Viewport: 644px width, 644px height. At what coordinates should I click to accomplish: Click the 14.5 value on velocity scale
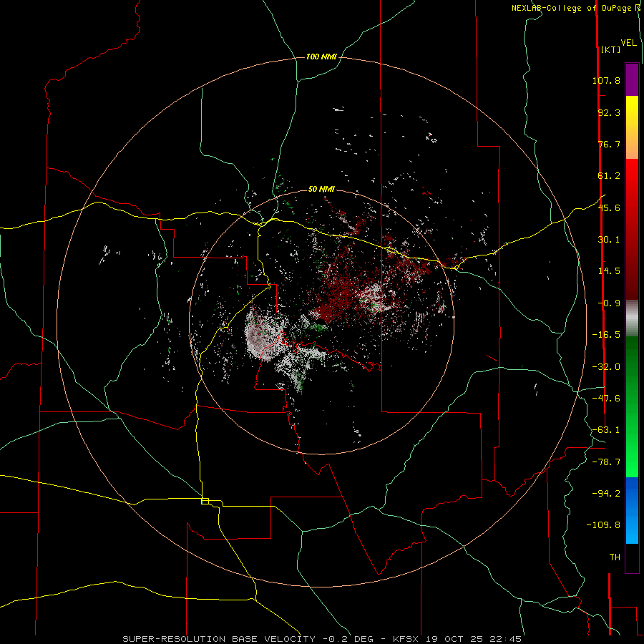(x=609, y=271)
